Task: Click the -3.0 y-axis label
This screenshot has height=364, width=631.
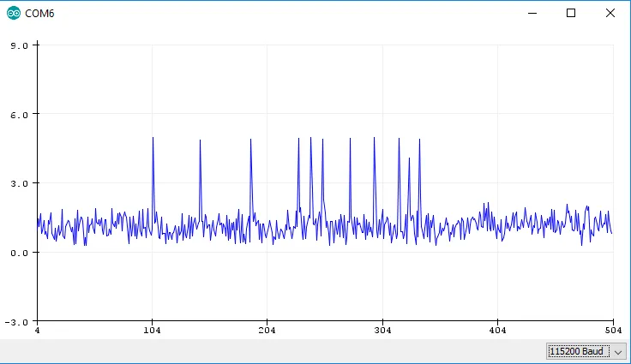Action: click(17, 322)
